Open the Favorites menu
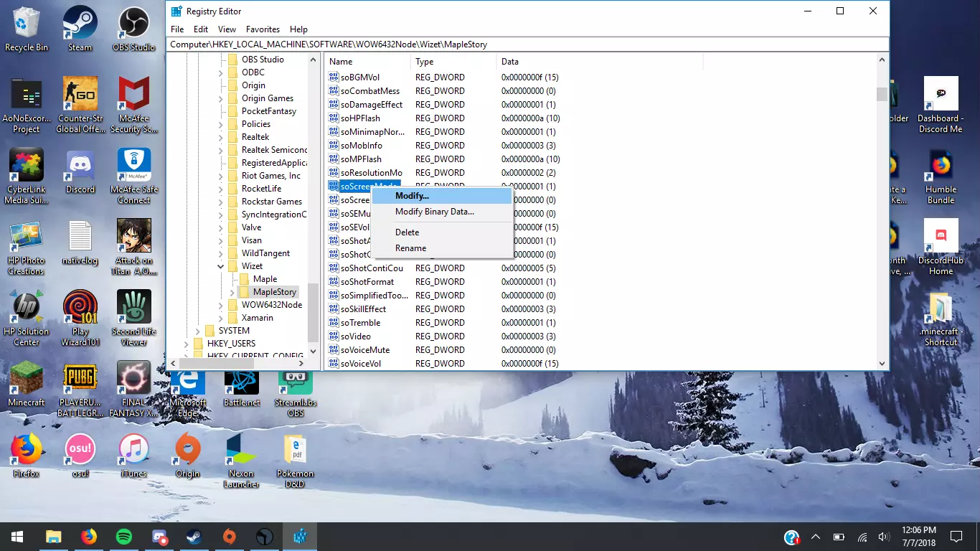The image size is (980, 551). [263, 29]
